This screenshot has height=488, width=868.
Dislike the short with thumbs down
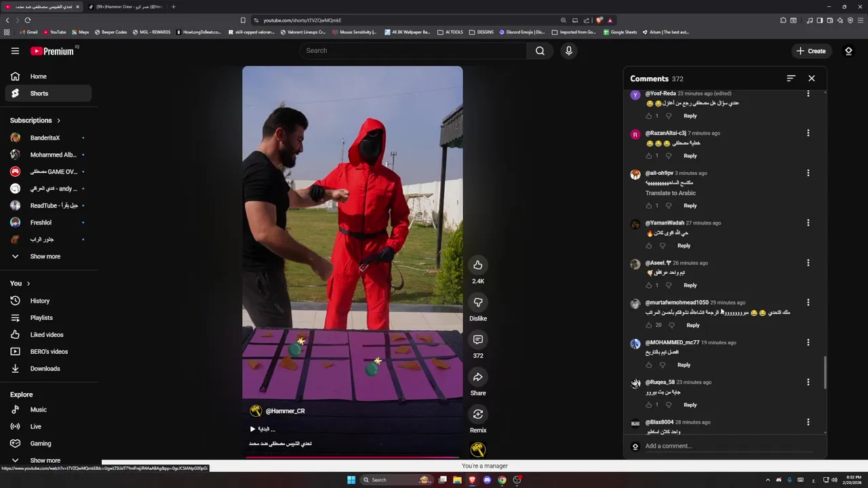pos(478,302)
